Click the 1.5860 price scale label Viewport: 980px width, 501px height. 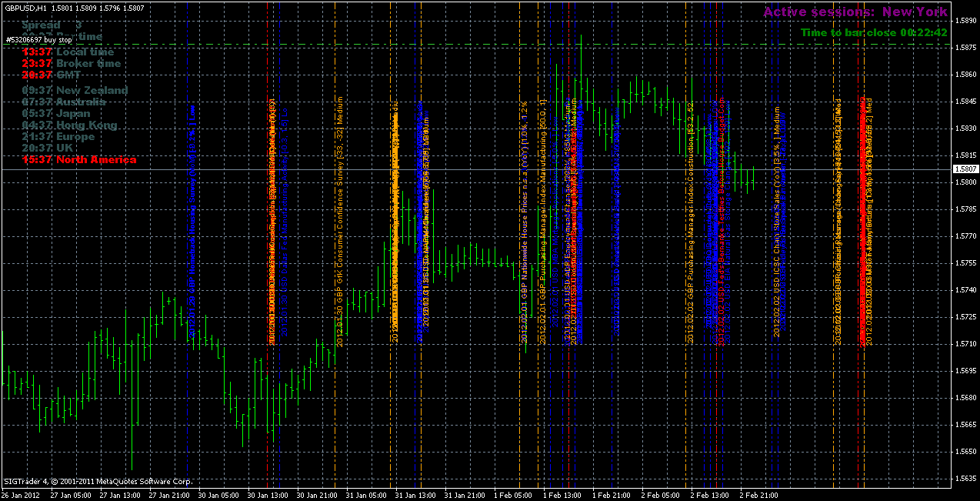pyautogui.click(x=965, y=75)
